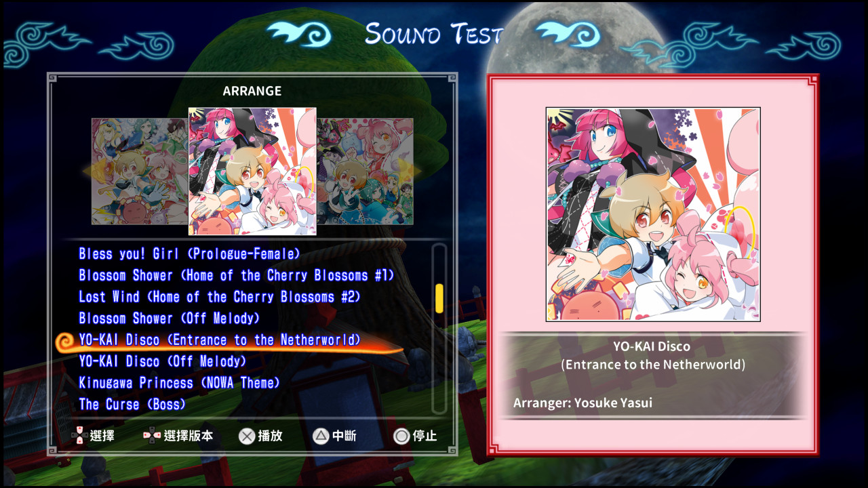Screen dimensions: 868x488
Task: Select The Curse (Boss) track
Action: coord(132,405)
